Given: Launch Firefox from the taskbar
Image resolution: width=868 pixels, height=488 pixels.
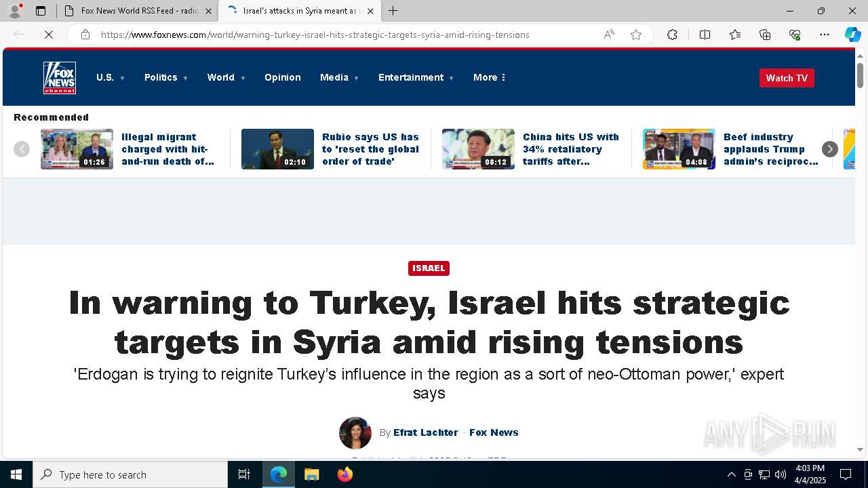Looking at the screenshot, I should [x=344, y=474].
